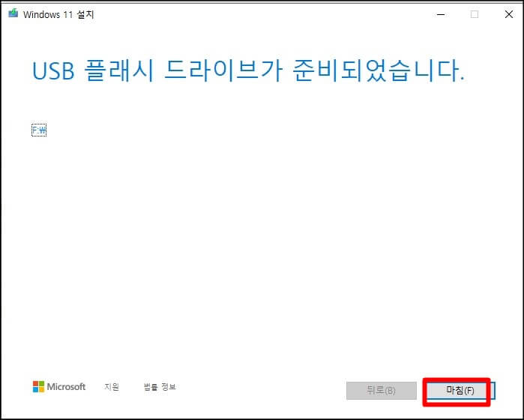Screen dimensions: 524x420
Task: Click the disabled 뒤로(B) back button
Action: point(382,391)
